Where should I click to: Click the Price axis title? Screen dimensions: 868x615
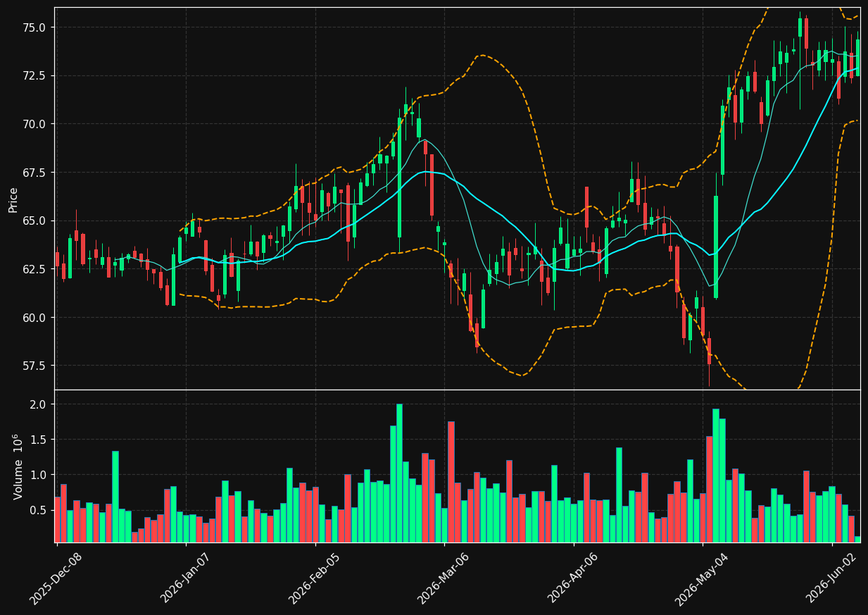coord(13,199)
